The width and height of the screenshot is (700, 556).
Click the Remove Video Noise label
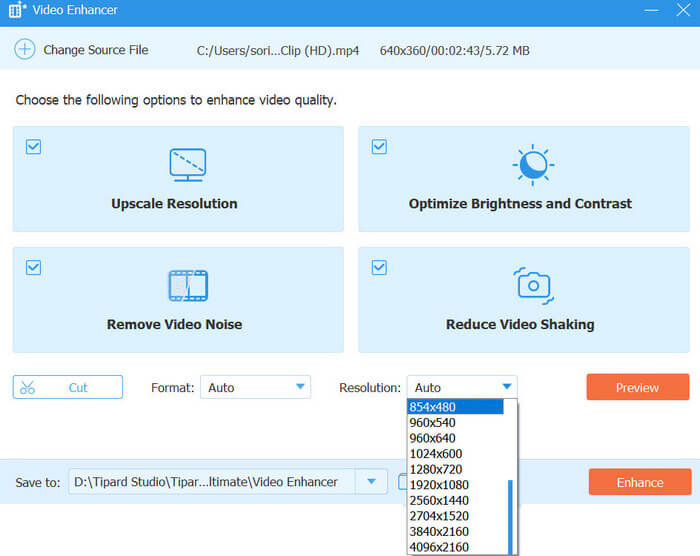pos(174,324)
